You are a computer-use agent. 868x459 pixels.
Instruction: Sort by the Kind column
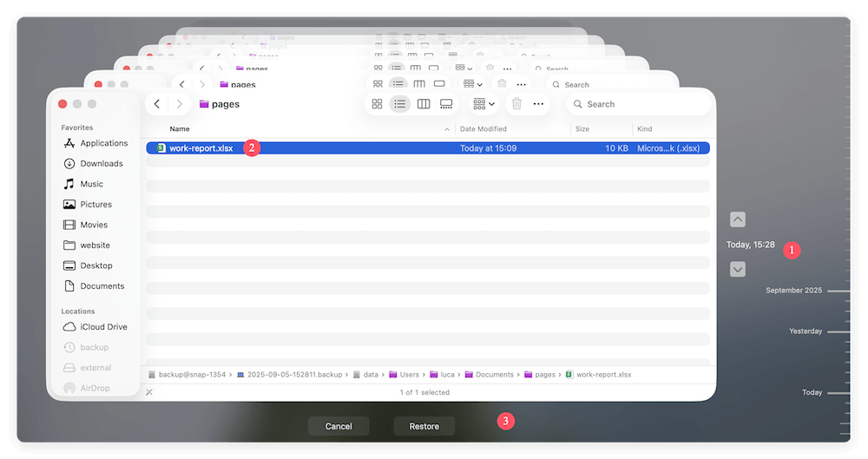click(x=644, y=129)
